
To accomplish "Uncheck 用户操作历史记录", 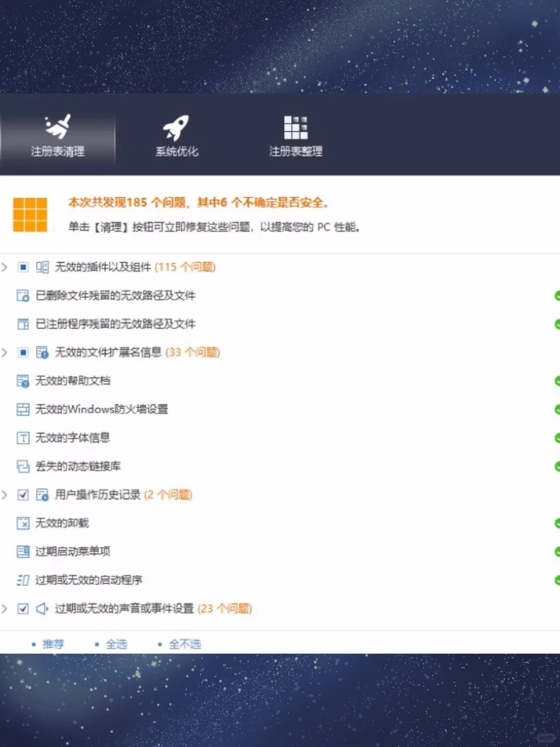I will point(23,495).
